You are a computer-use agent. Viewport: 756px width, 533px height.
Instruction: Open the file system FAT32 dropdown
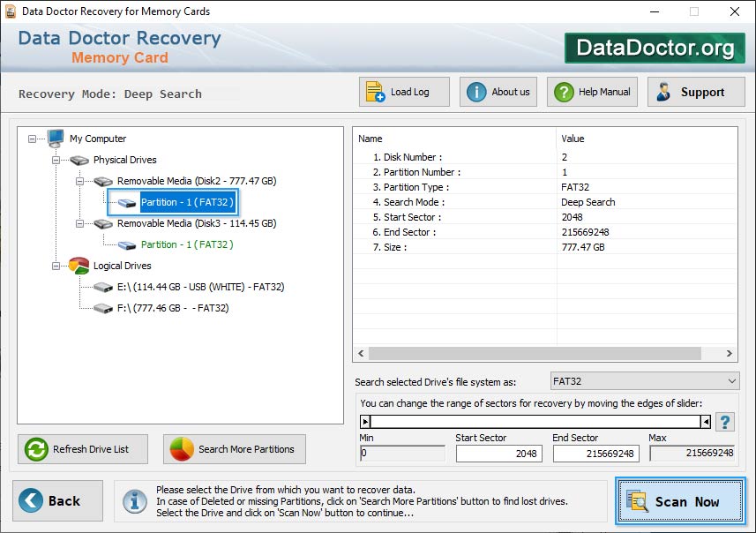coord(645,381)
